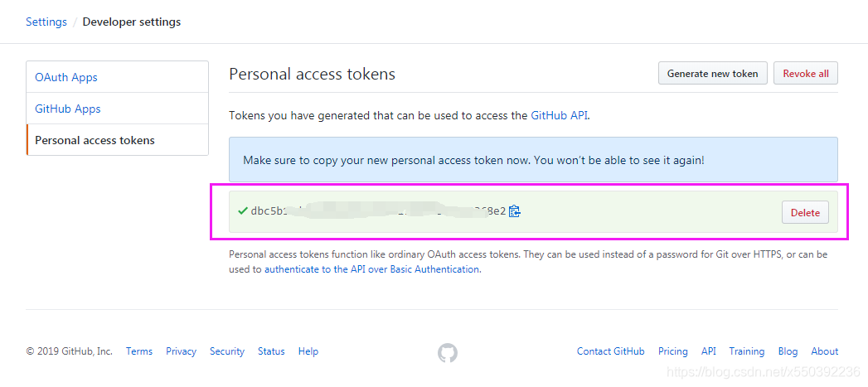The height and width of the screenshot is (387, 868).
Task: Click the Generate new token button
Action: (x=712, y=73)
